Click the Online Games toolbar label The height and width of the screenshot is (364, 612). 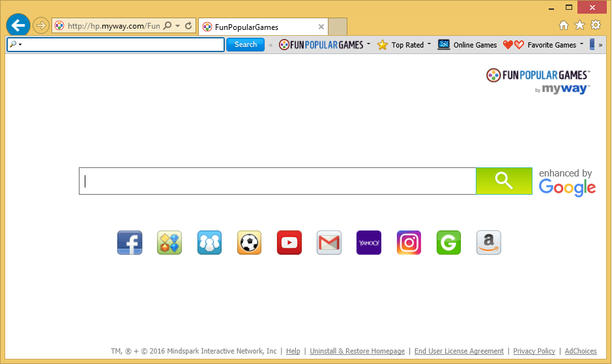[475, 45]
